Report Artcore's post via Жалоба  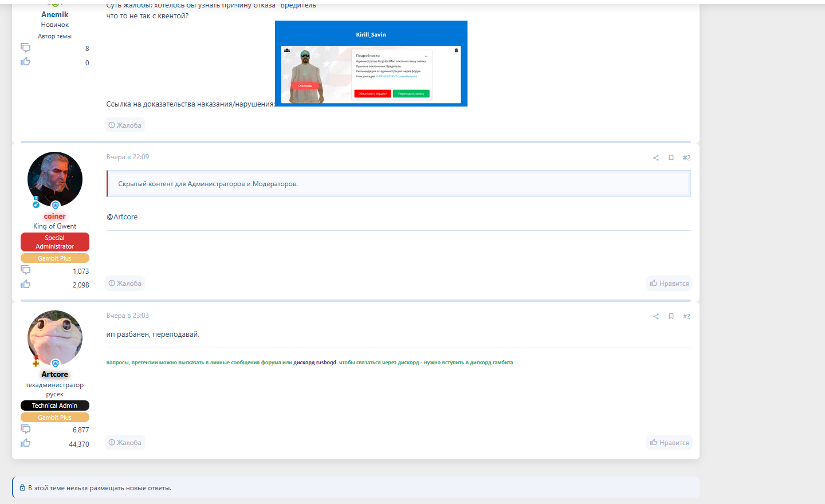(125, 443)
